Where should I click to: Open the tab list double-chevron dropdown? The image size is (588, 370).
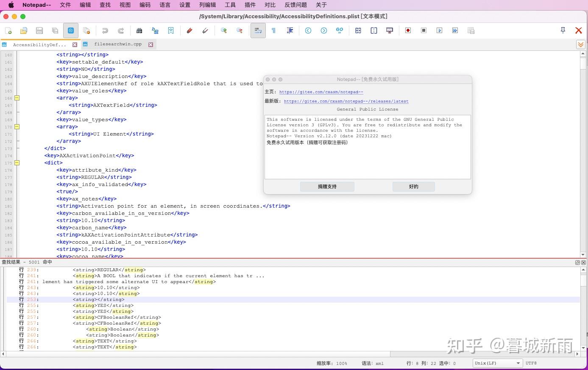(581, 45)
